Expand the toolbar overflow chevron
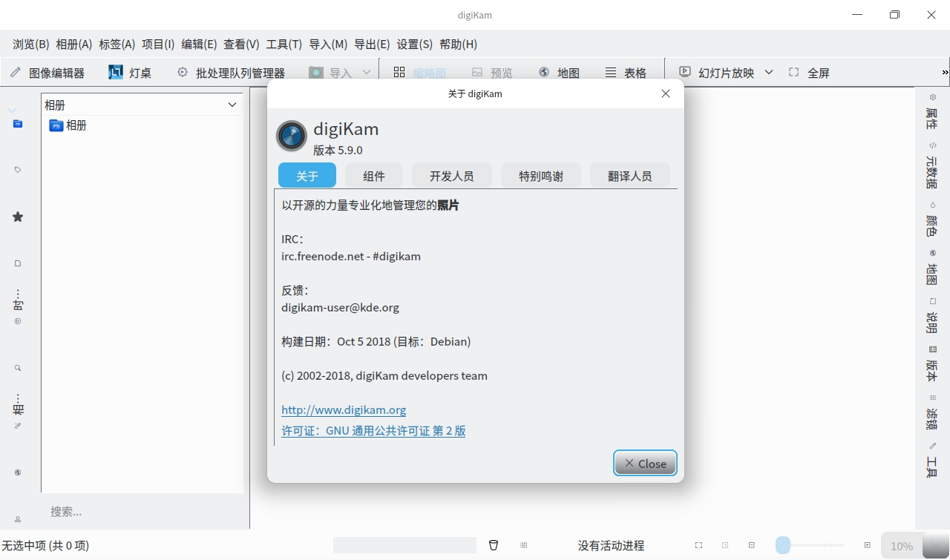Screen dimensions: 950x560 tap(945, 73)
